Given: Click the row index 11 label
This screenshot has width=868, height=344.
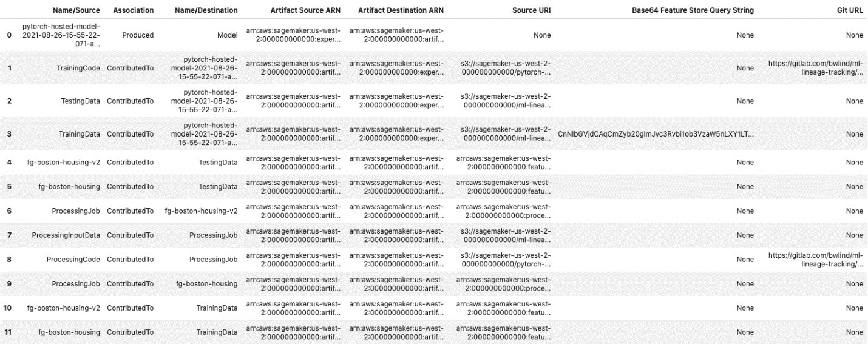Looking at the screenshot, I should tap(7, 332).
